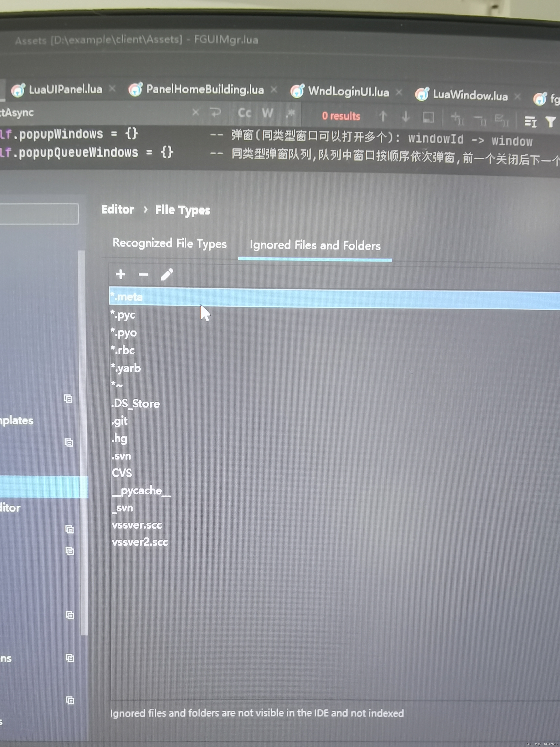This screenshot has height=747, width=560.
Task: Click Select All Occurrences icon
Action: (x=502, y=120)
